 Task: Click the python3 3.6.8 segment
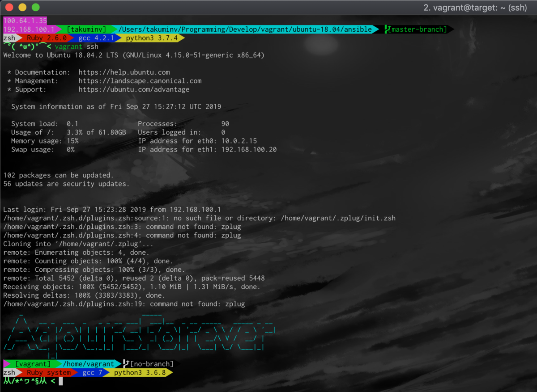(x=140, y=373)
